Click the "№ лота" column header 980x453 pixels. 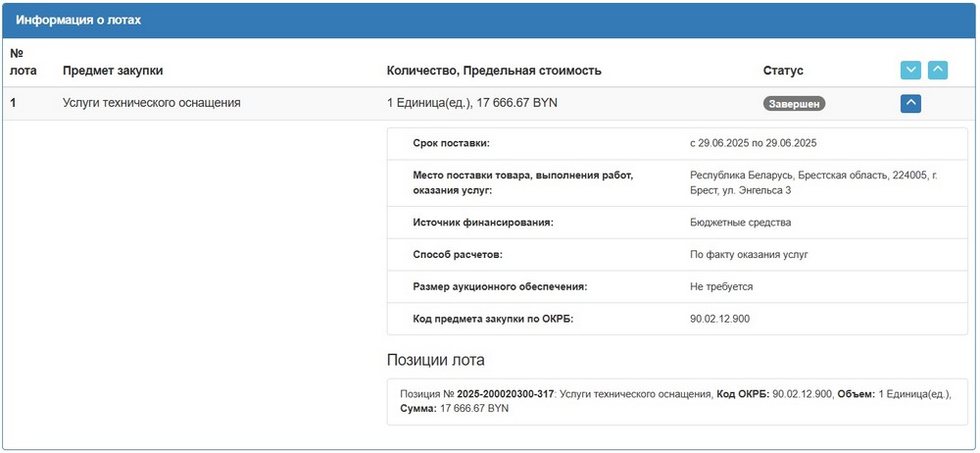tap(24, 62)
